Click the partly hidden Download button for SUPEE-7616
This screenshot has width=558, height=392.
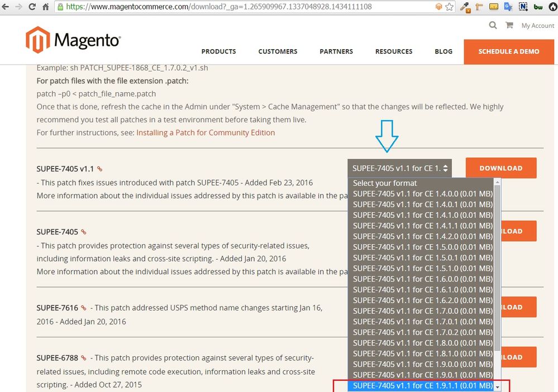(518, 307)
